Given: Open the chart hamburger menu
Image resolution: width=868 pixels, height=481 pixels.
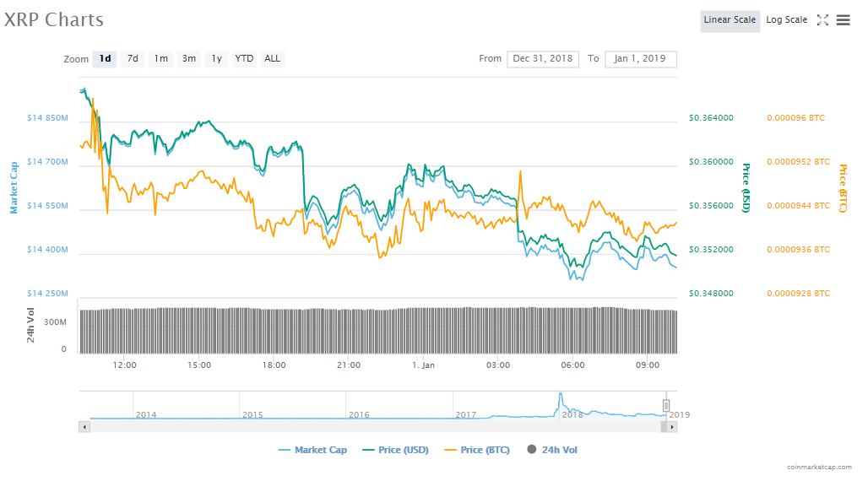Looking at the screenshot, I should pos(843,20).
